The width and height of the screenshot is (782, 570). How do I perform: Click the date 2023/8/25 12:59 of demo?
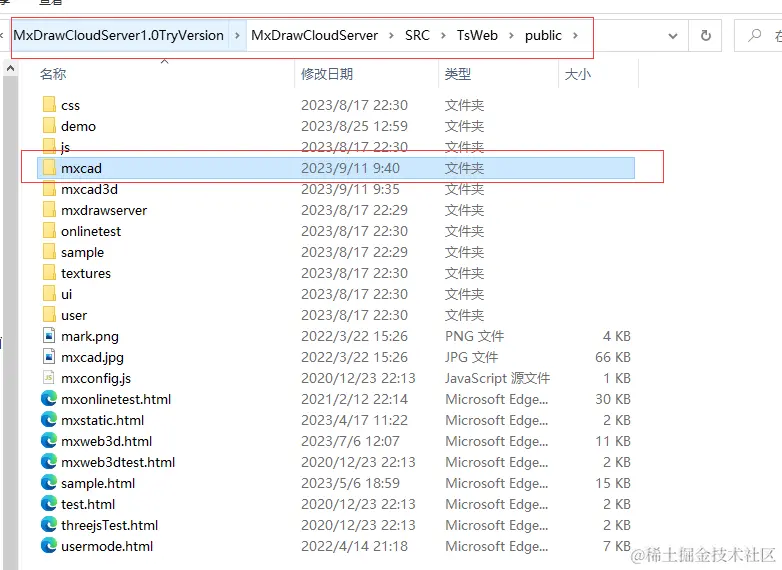tap(355, 126)
